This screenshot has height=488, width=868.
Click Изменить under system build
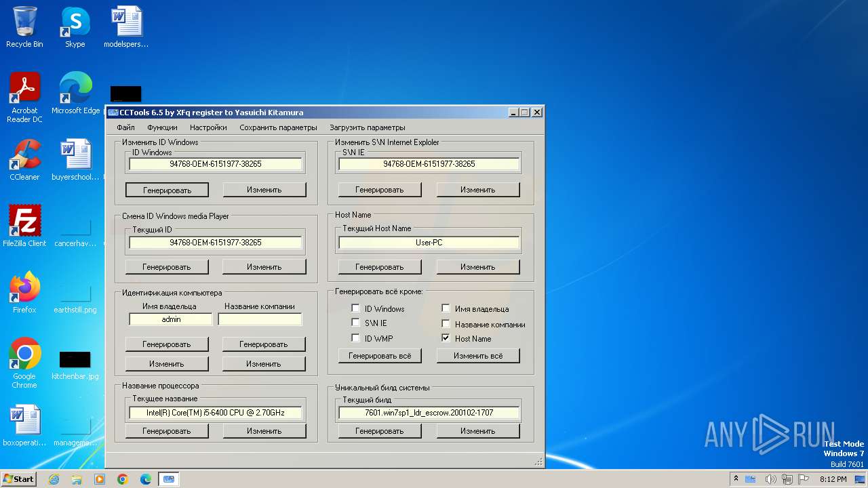point(478,431)
